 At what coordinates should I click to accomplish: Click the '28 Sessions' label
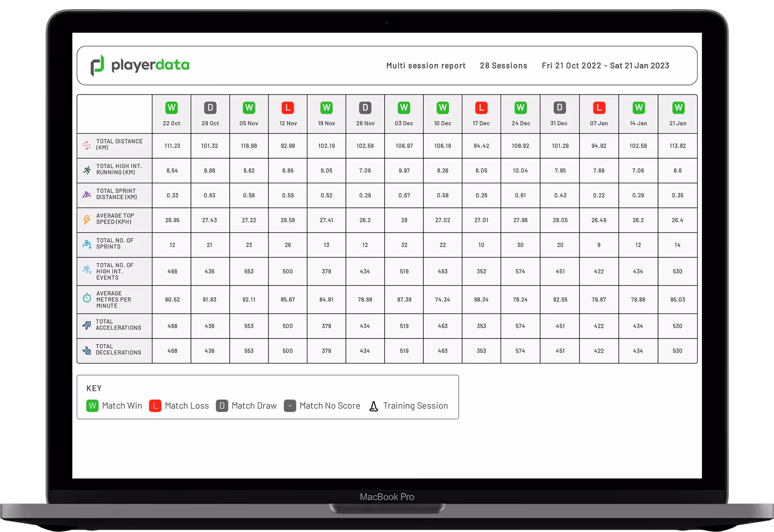click(x=504, y=66)
